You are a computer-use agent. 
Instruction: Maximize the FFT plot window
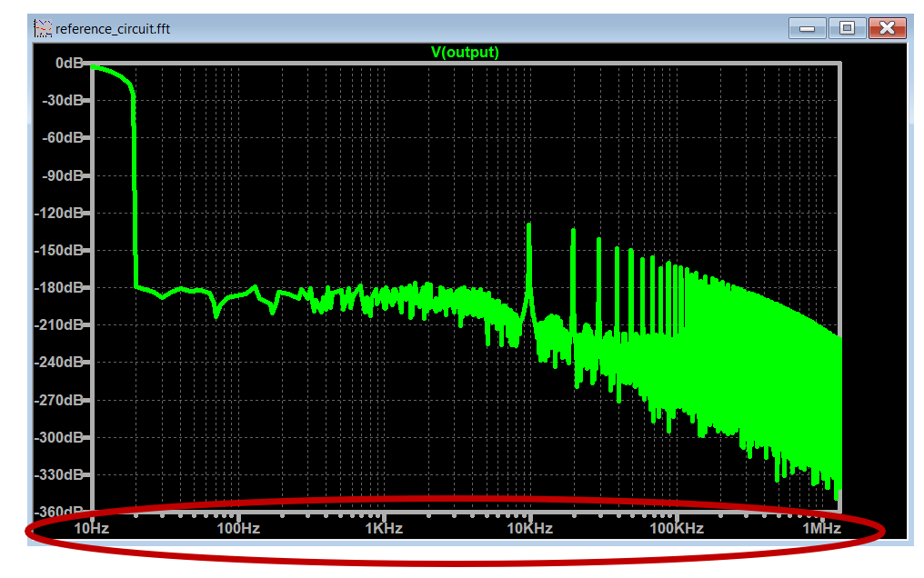[x=847, y=28]
